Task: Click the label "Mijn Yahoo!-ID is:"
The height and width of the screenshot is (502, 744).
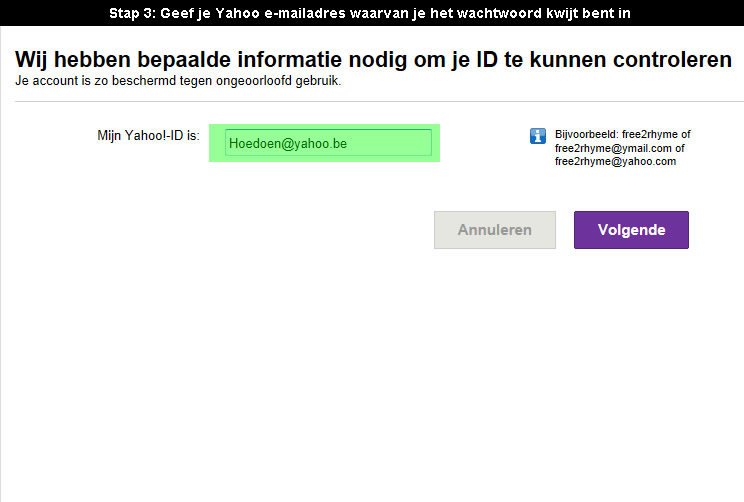Action: (x=149, y=136)
